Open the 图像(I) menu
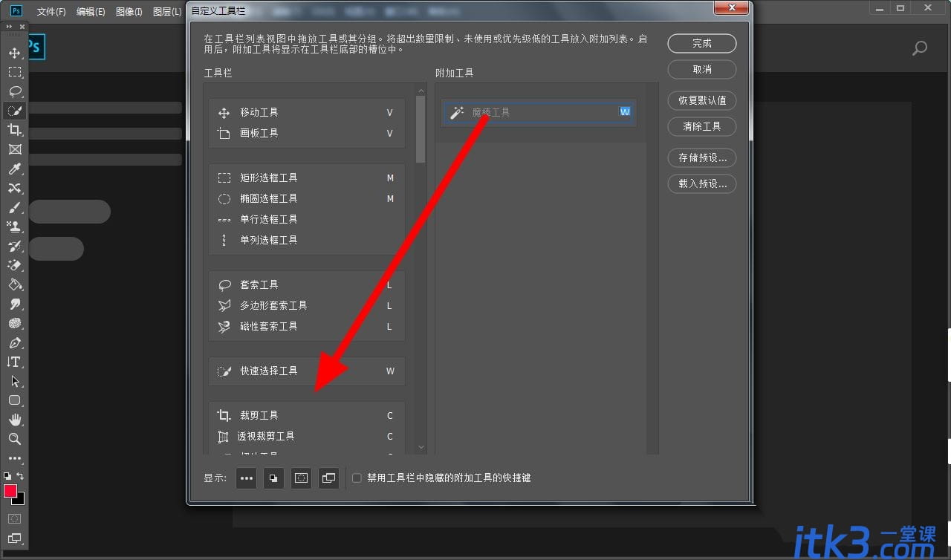The image size is (951, 560). click(129, 12)
